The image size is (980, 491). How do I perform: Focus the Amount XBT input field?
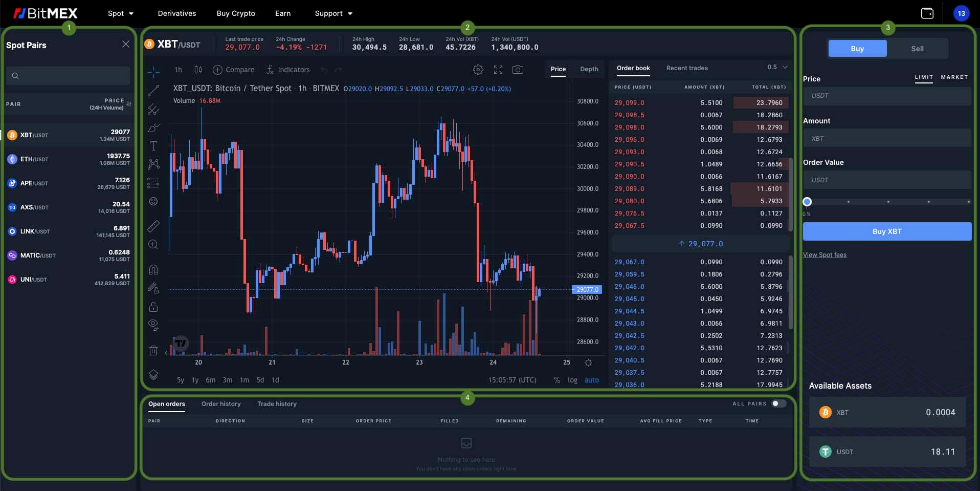pyautogui.click(x=887, y=139)
